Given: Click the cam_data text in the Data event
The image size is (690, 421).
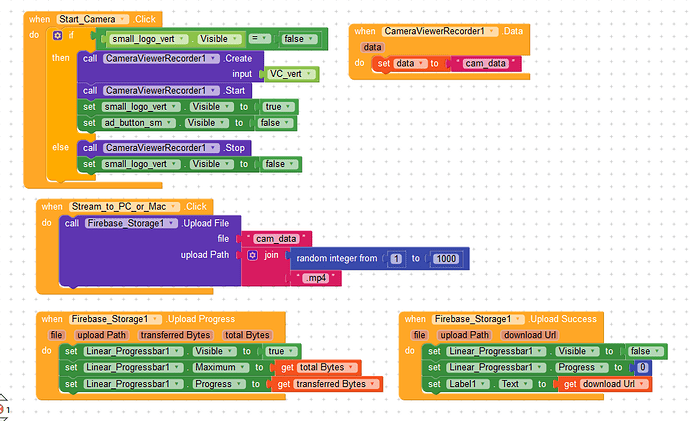Looking at the screenshot, I should click(485, 63).
